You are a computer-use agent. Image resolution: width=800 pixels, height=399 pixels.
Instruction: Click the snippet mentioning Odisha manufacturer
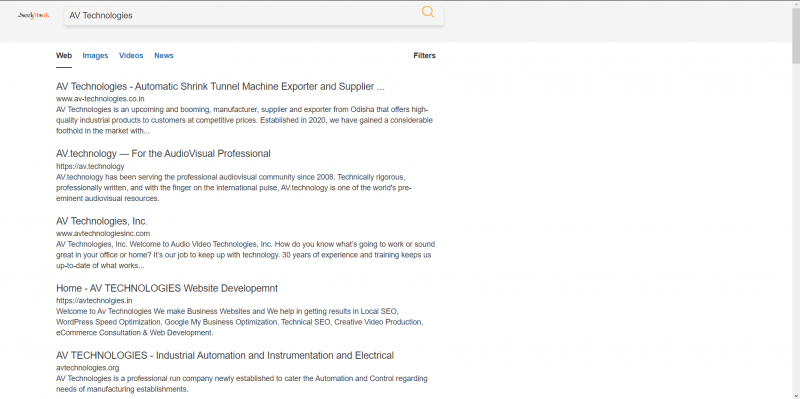[x=244, y=120]
